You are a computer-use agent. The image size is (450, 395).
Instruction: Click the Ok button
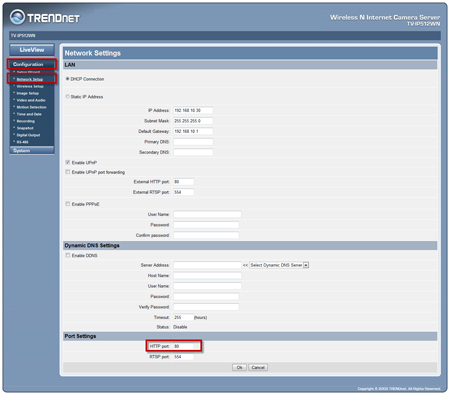click(x=239, y=367)
